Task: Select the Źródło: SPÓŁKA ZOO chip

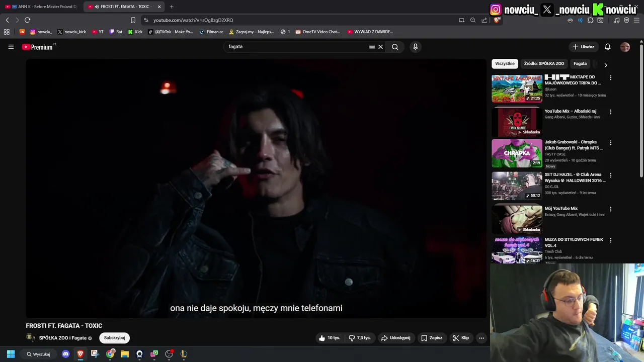Action: click(544, 64)
